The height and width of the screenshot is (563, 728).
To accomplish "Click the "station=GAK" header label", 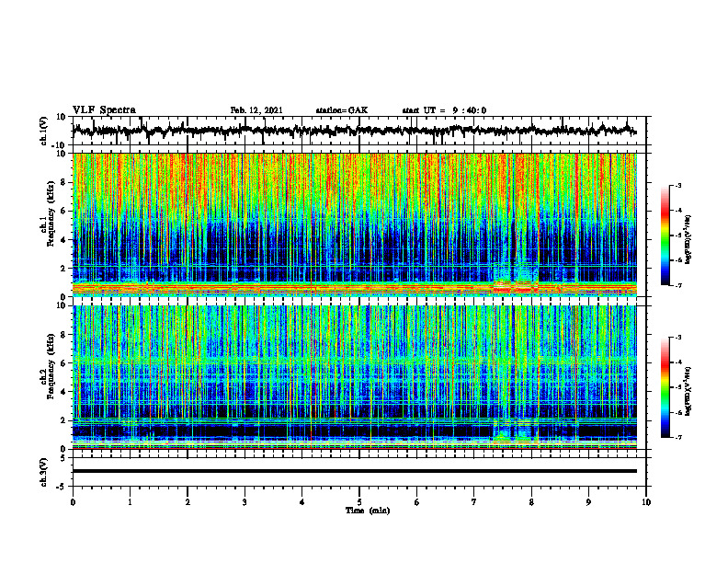I will click(342, 110).
